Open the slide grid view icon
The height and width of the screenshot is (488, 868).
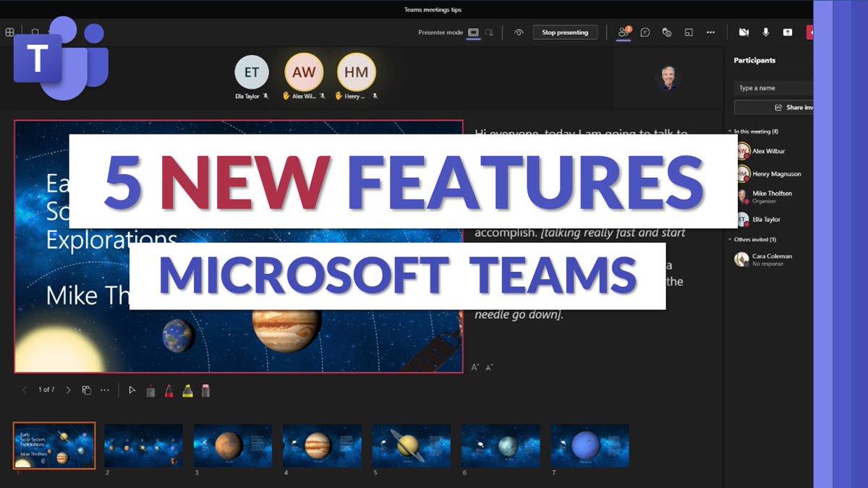87,390
